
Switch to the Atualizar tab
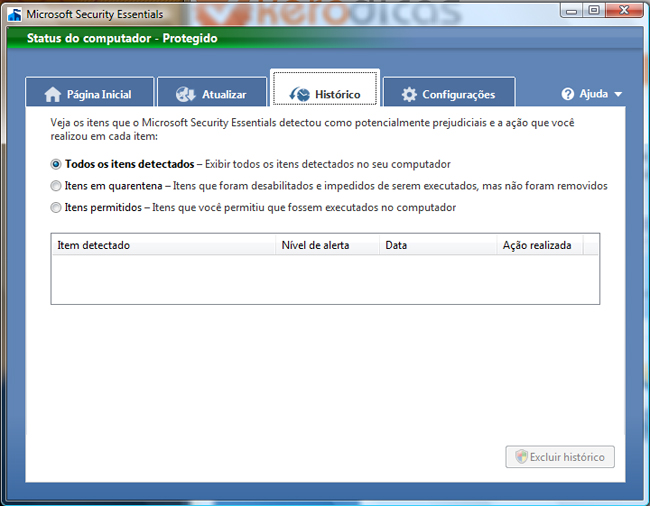[212, 92]
